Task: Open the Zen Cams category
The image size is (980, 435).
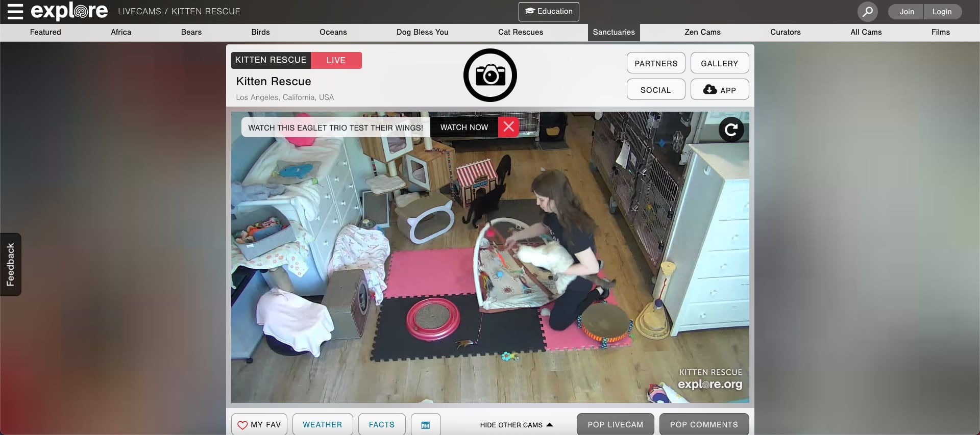Action: pos(702,32)
